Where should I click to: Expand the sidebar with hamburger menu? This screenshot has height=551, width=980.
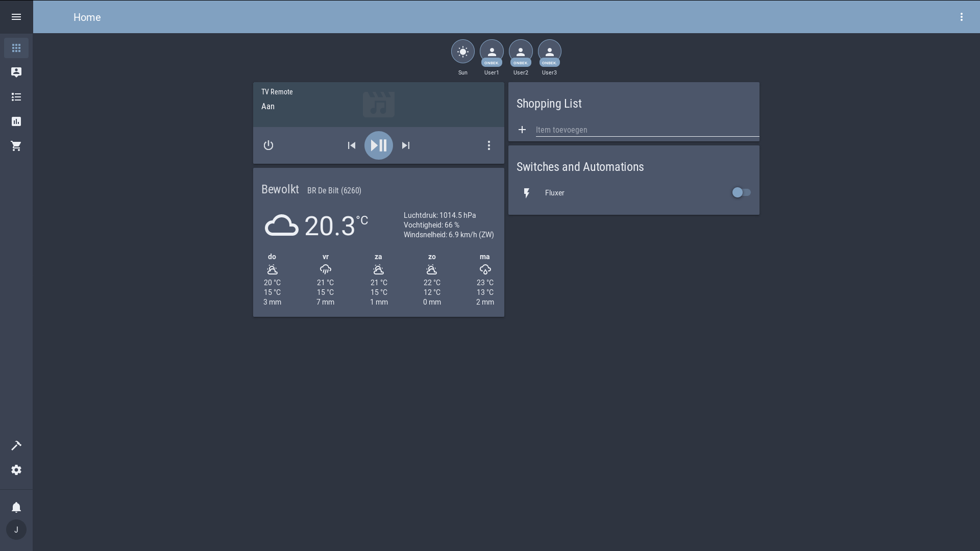point(16,17)
